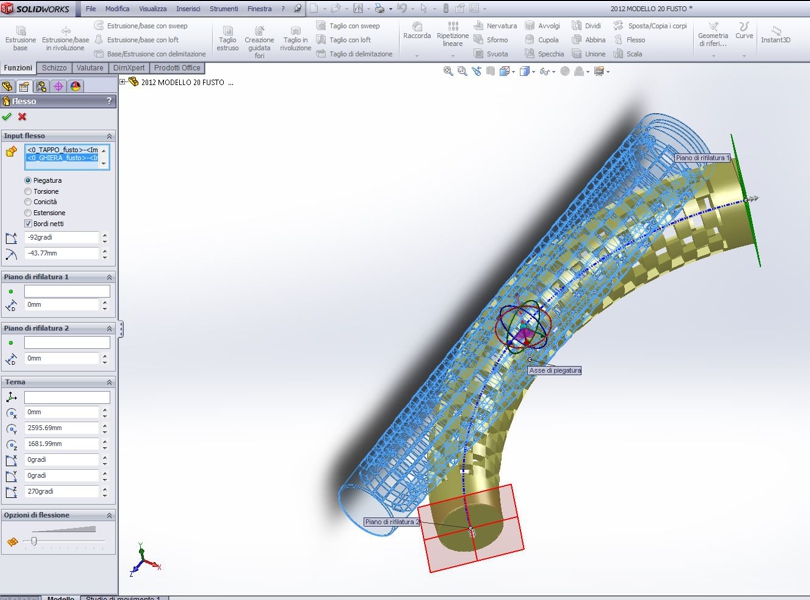Select the Unione tool
Screen dimensions: 810x600
coord(589,54)
